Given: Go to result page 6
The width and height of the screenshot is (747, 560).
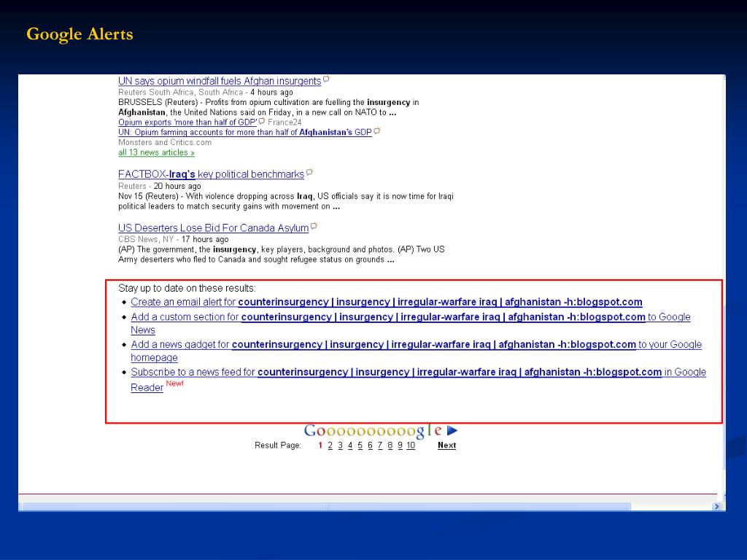Looking at the screenshot, I should 370,446.
